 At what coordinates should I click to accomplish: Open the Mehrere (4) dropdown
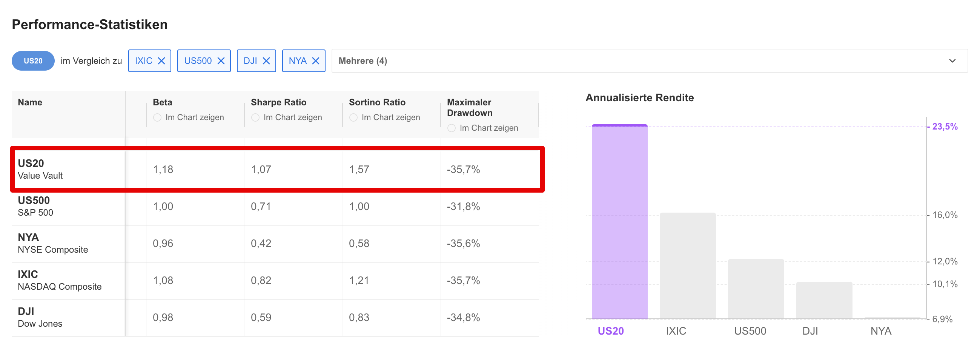(650, 61)
